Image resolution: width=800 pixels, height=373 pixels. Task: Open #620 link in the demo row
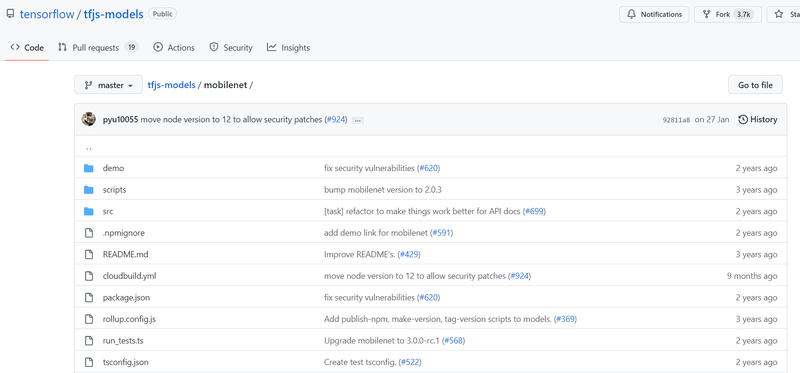tap(429, 168)
